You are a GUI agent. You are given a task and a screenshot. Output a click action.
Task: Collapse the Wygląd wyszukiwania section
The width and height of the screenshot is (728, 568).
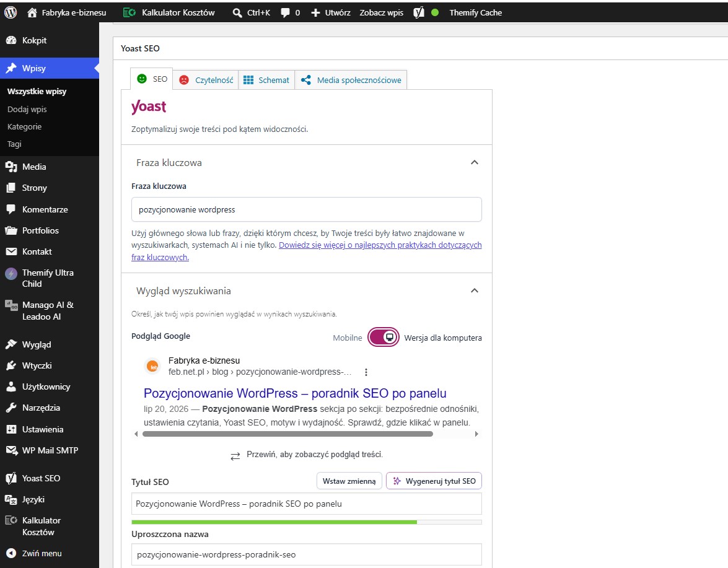(475, 291)
